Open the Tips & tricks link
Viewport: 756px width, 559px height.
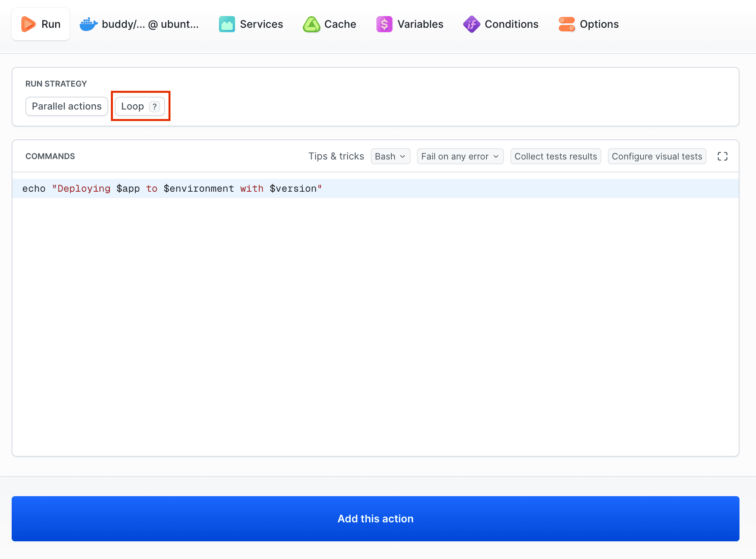click(337, 156)
